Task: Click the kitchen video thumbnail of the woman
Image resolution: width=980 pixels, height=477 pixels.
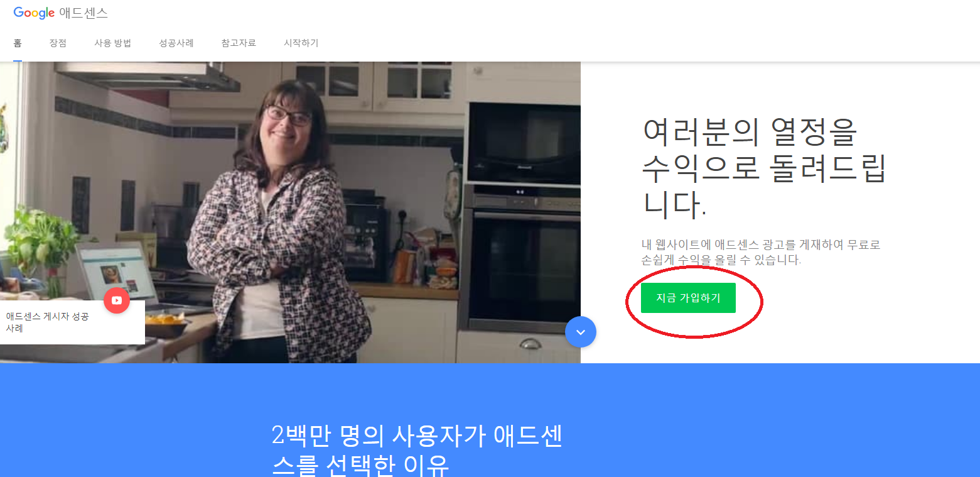Action: [x=290, y=212]
